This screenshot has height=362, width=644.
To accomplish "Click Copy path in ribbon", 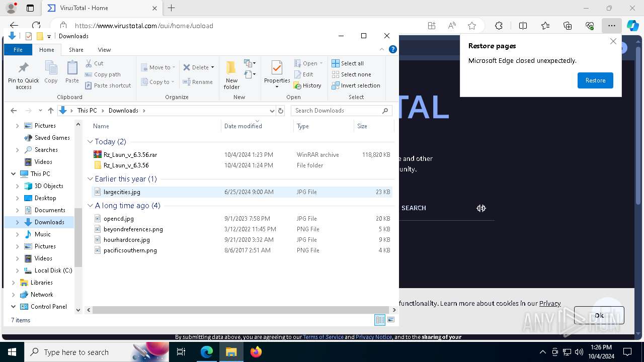I will click(103, 74).
